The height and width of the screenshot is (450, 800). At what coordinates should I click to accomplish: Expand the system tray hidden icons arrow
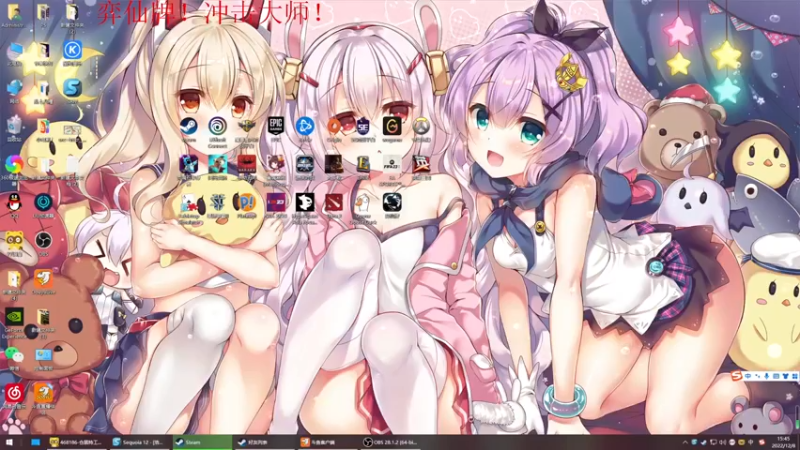(685, 442)
